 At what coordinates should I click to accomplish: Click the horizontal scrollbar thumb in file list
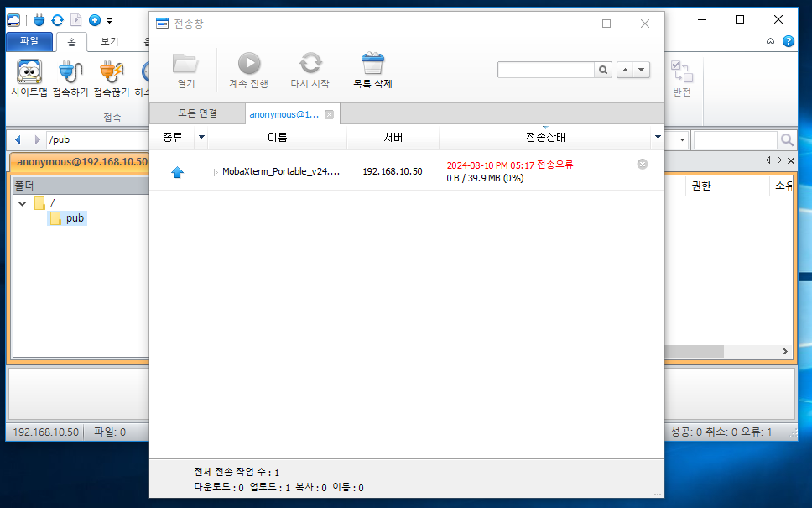694,352
